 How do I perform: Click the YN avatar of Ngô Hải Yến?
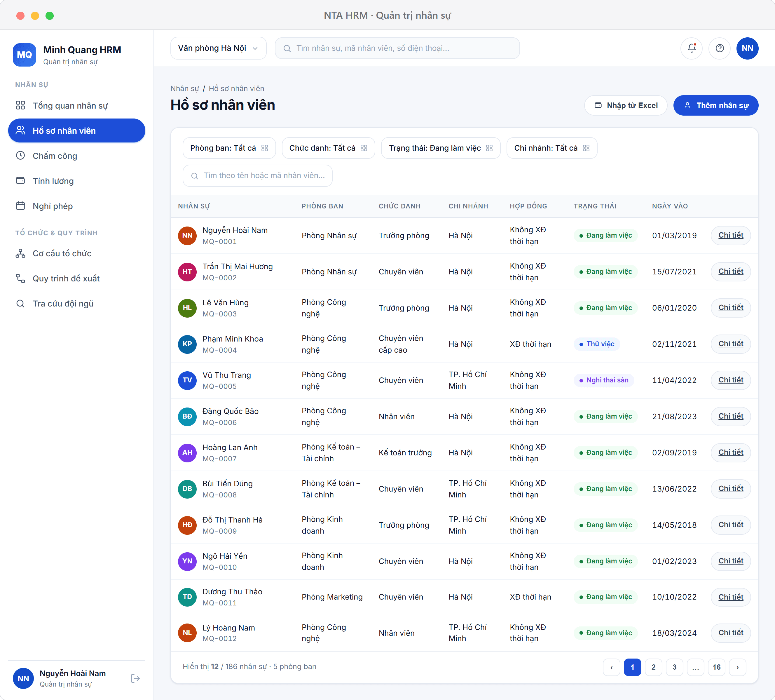(187, 561)
